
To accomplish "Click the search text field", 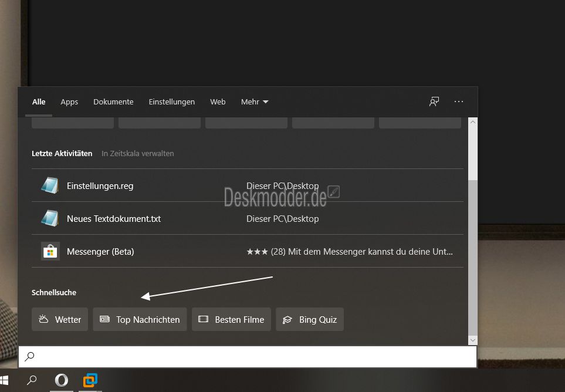I will 248,357.
